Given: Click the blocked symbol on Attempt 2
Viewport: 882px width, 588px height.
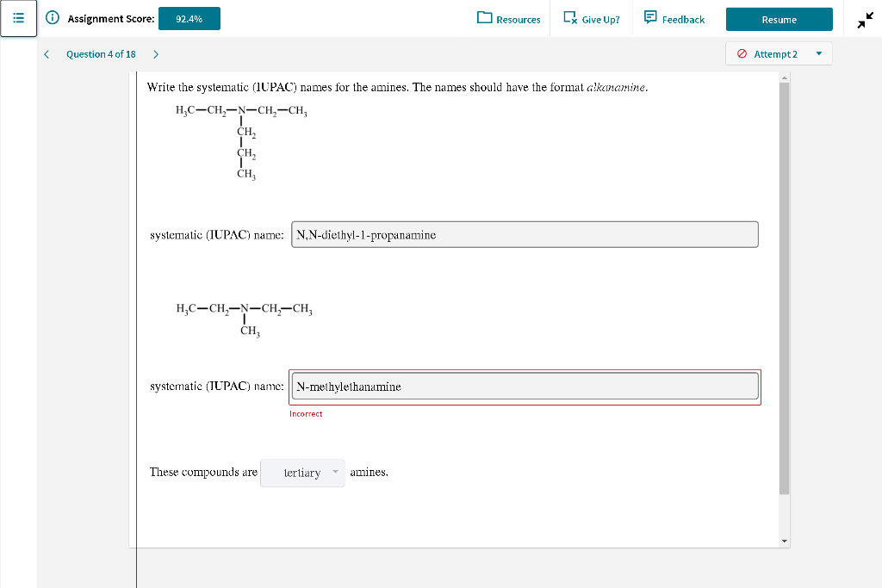Looking at the screenshot, I should (x=742, y=53).
